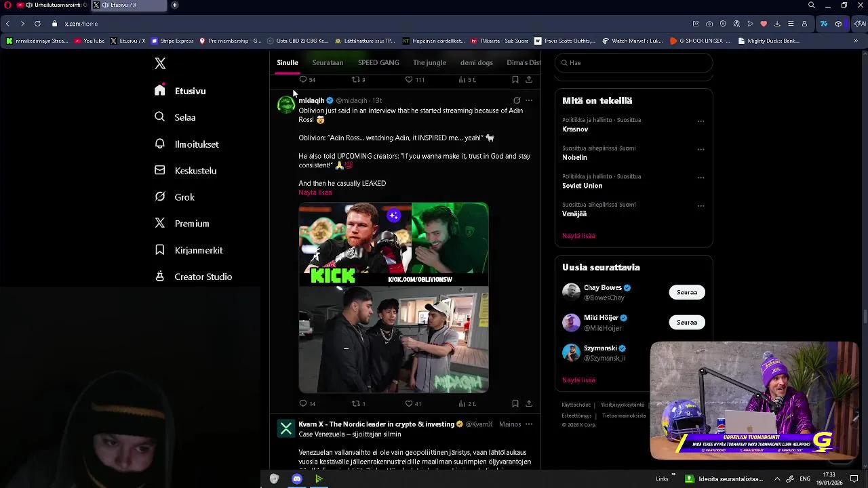The width and height of the screenshot is (868, 488).
Task: Open more options on Kvarn X post
Action: pyautogui.click(x=529, y=424)
